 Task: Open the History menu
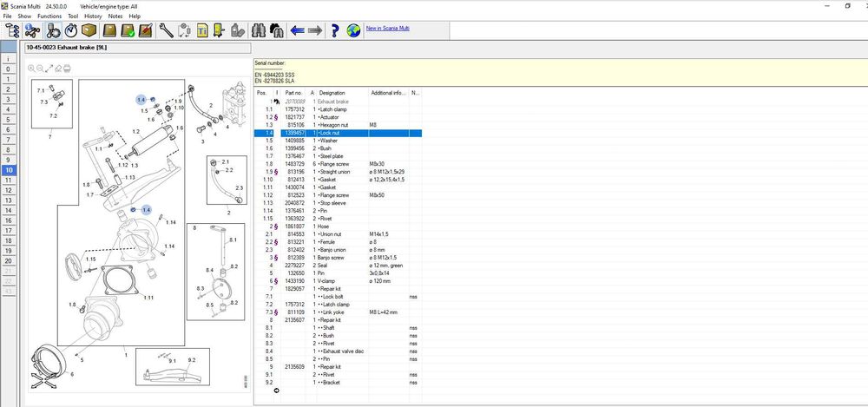click(93, 16)
